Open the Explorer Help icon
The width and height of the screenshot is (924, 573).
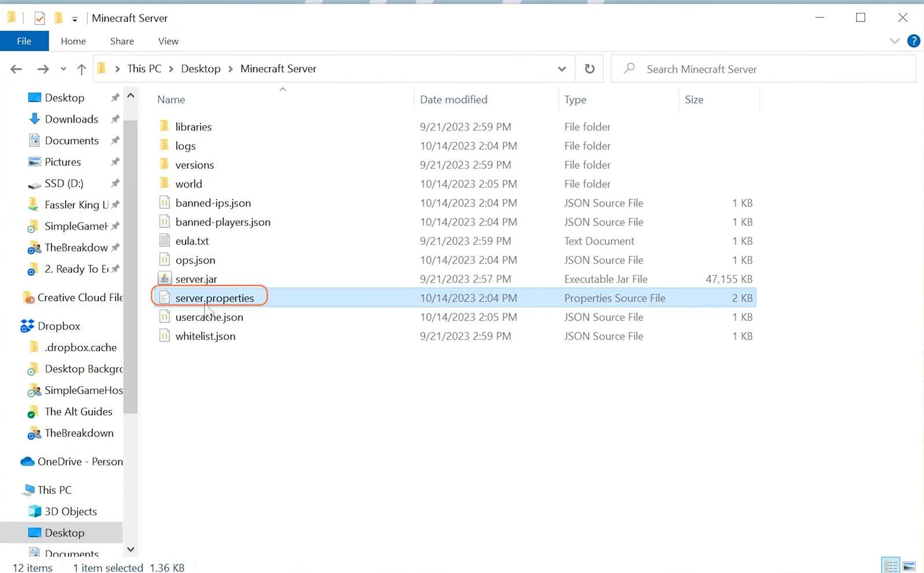(x=914, y=41)
